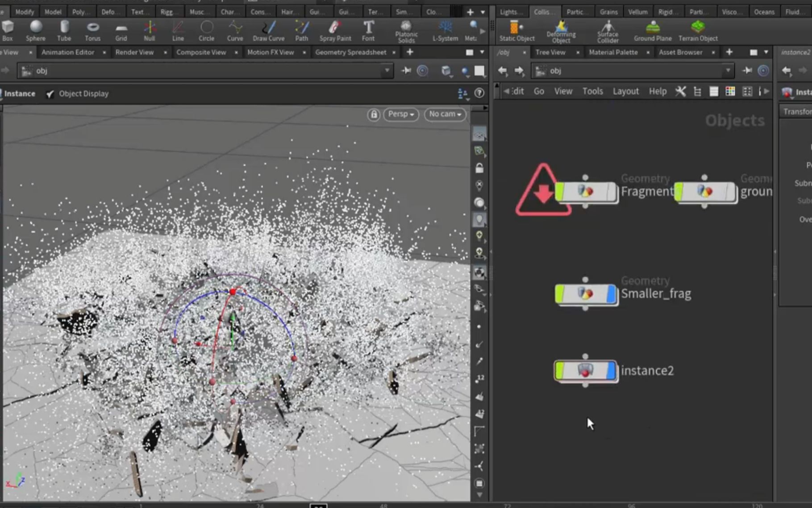Select the Sphere tool on the Create shelf

point(35,30)
